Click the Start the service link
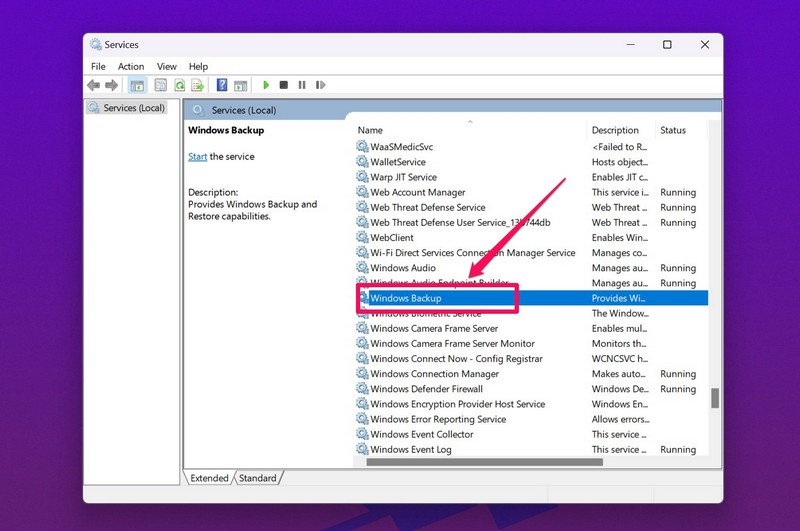Image resolution: width=800 pixels, height=531 pixels. coord(197,157)
